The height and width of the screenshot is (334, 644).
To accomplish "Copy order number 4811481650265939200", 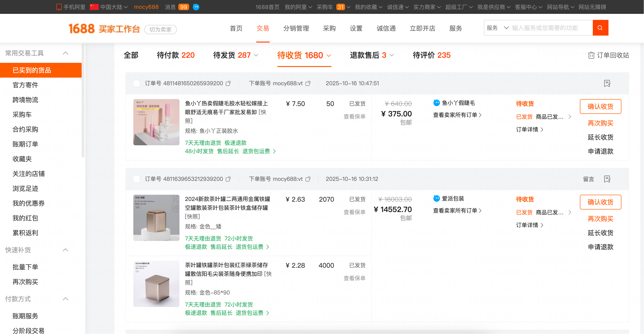I will coord(228,83).
